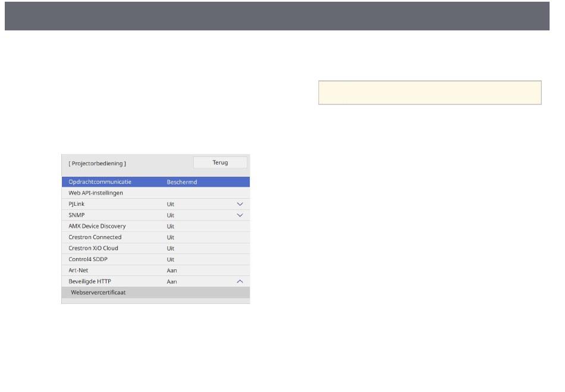
Task: Select the Control4 SDDP option
Action: [88, 259]
